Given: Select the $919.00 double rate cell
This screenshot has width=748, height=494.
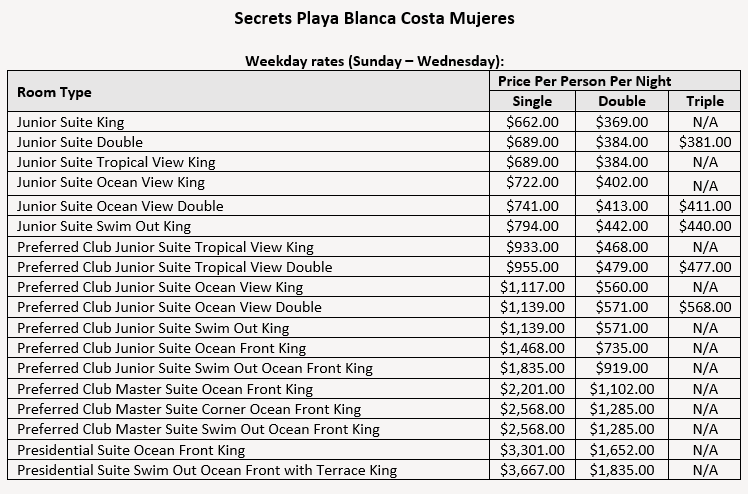Looking at the screenshot, I should [622, 368].
